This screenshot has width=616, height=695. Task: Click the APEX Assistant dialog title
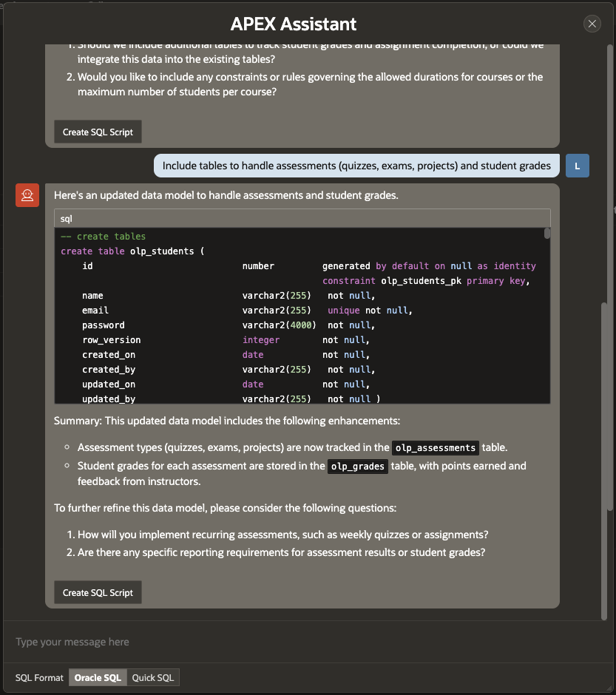(294, 24)
